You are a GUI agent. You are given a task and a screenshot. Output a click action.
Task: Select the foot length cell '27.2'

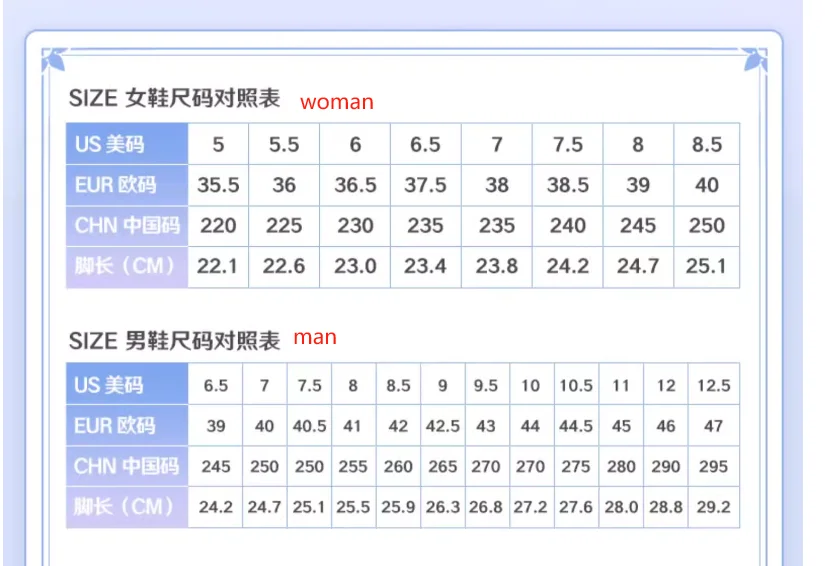click(530, 507)
